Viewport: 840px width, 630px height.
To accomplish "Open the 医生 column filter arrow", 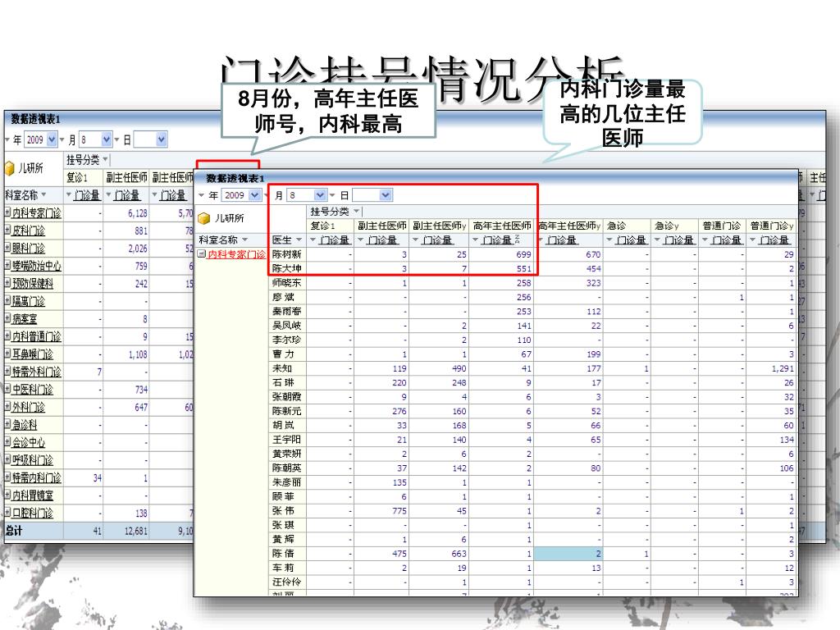I will click(299, 240).
